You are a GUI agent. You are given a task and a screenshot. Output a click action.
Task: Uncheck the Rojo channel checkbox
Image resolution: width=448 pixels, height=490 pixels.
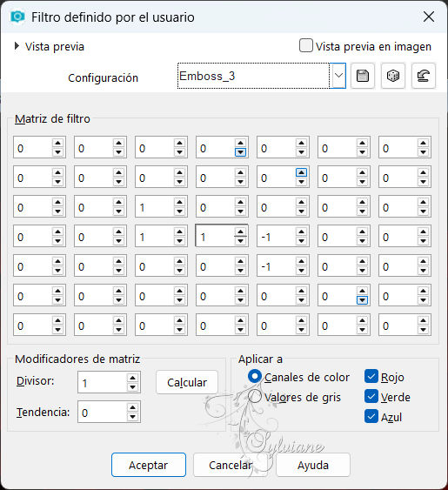click(x=371, y=377)
